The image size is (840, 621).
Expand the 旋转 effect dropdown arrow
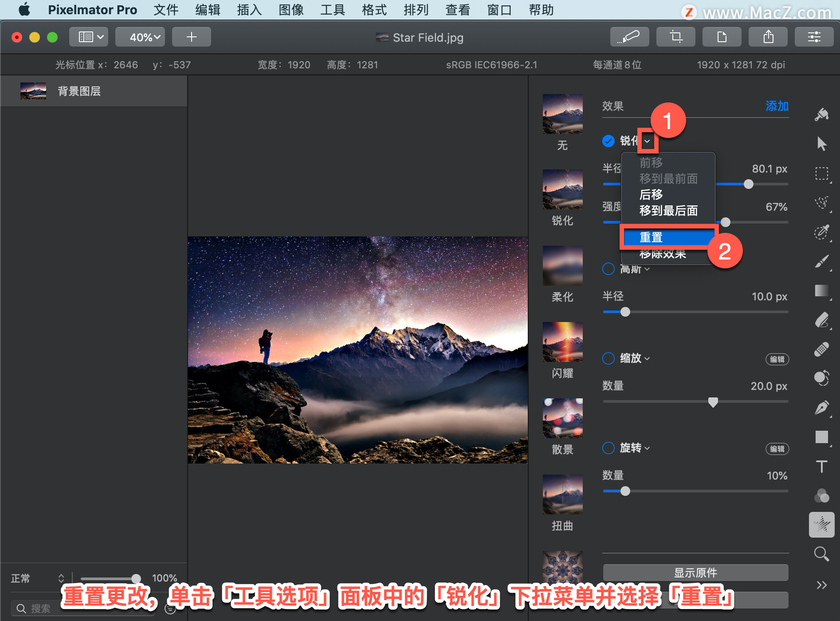pyautogui.click(x=647, y=448)
